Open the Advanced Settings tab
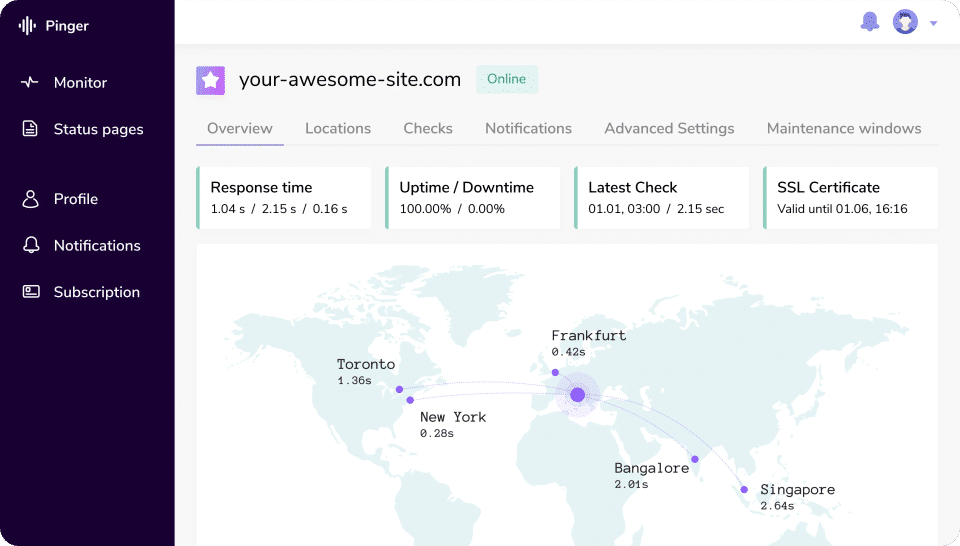This screenshot has width=960, height=546. pyautogui.click(x=669, y=129)
